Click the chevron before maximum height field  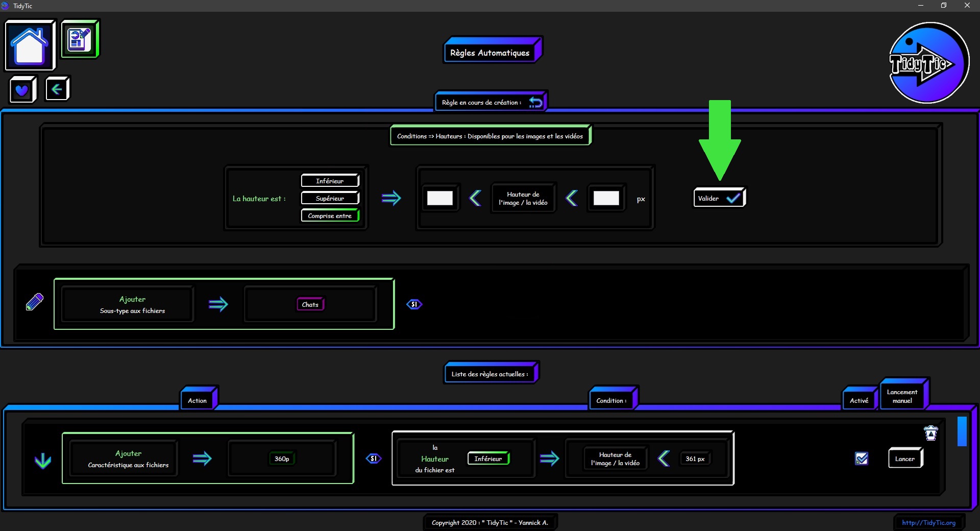[x=572, y=198]
